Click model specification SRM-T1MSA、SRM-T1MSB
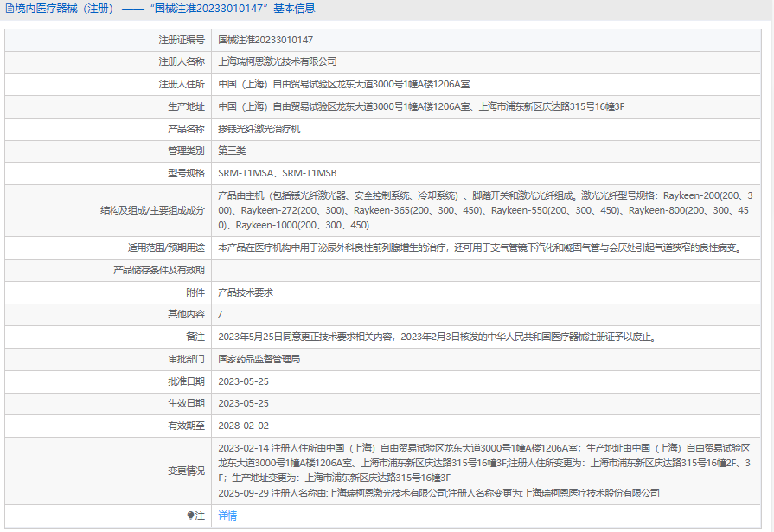The image size is (774, 532). pyautogui.click(x=278, y=173)
